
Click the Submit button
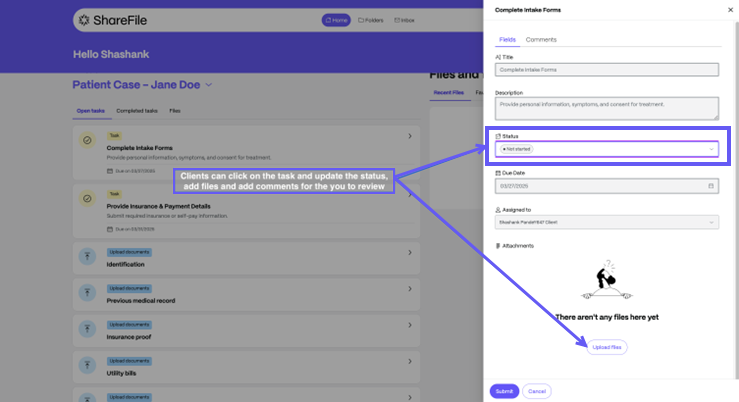tap(504, 391)
